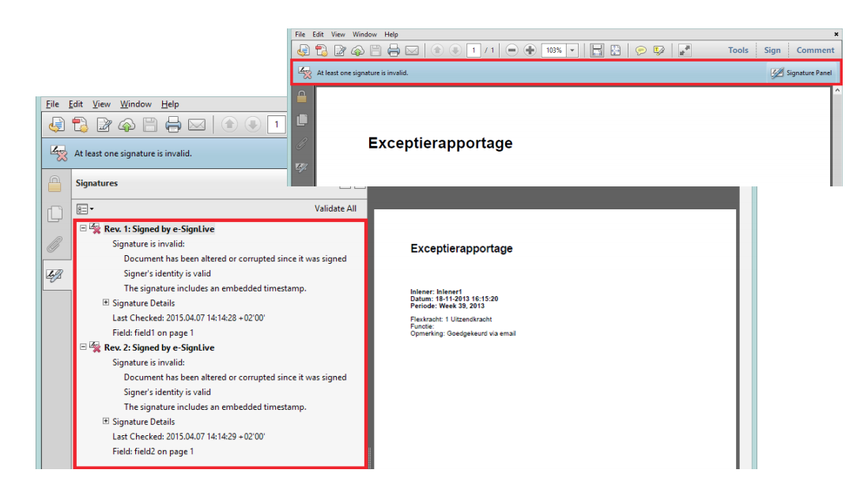
Task: Click the Edit document icon in left window
Action: click(x=104, y=125)
